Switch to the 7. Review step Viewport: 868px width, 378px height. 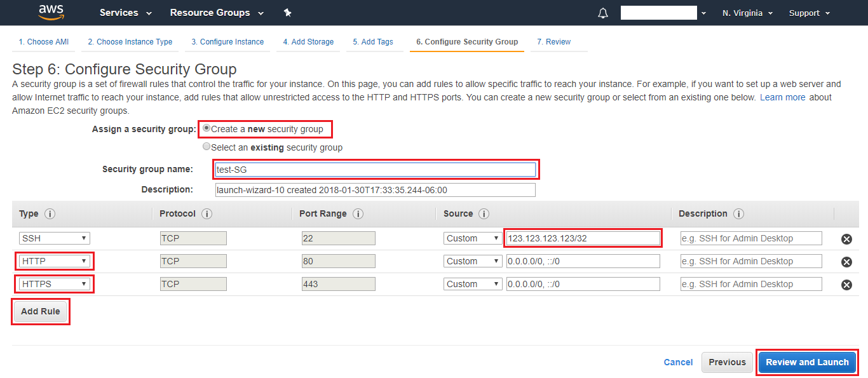click(x=553, y=42)
